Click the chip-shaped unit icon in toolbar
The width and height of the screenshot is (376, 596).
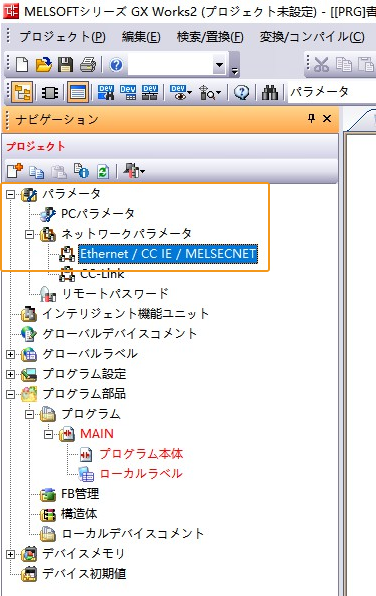coord(50,93)
